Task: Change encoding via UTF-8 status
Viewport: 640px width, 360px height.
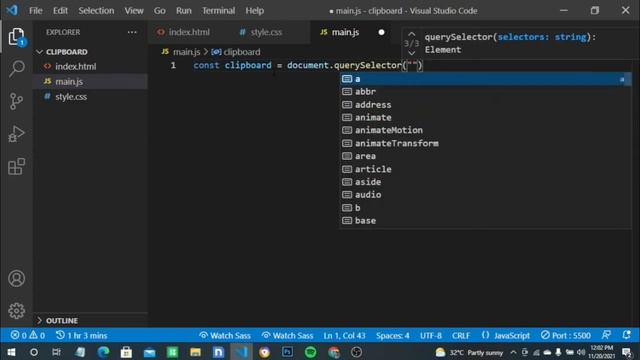Action: tap(431, 336)
